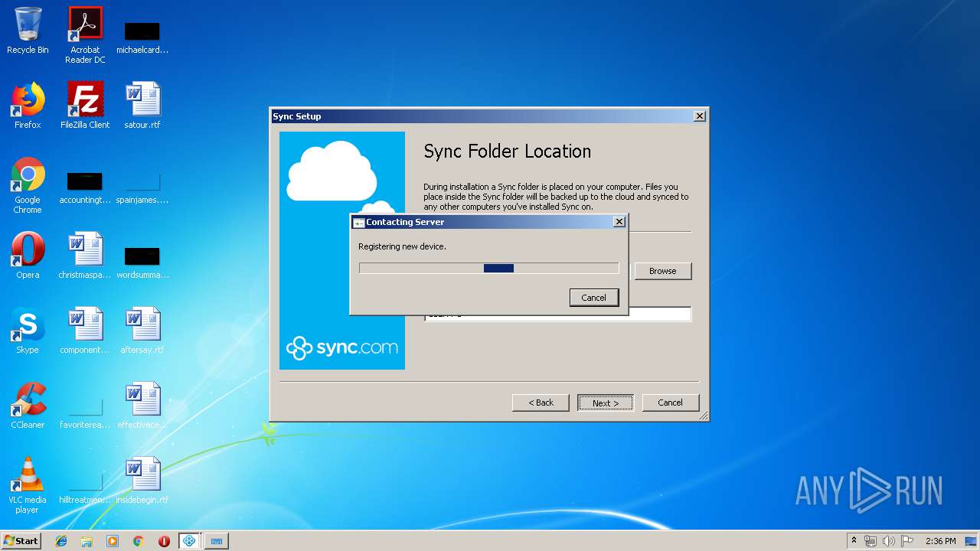Select christmaspa document icon

pos(85,256)
